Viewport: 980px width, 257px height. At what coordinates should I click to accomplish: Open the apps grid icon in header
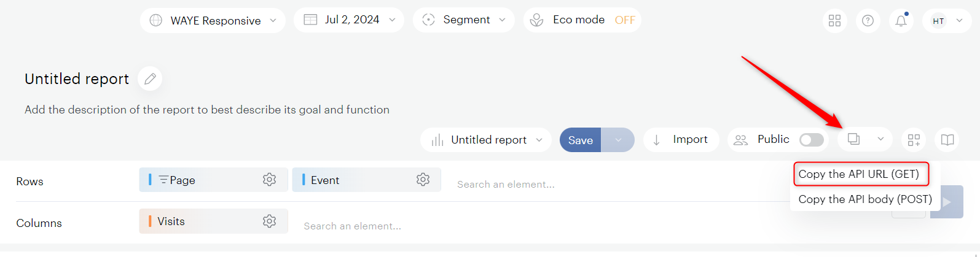(834, 21)
